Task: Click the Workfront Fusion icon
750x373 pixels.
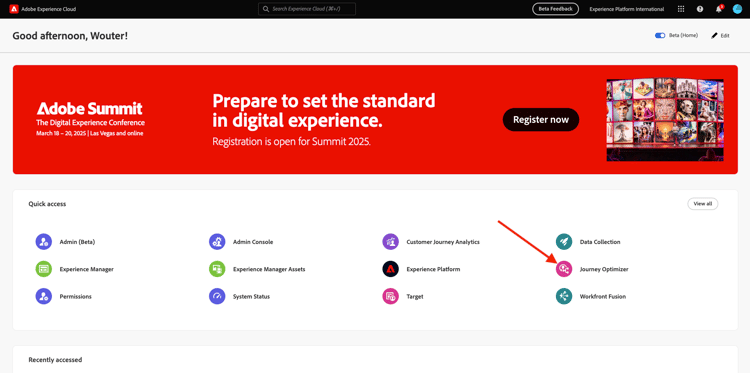Action: 563,296
